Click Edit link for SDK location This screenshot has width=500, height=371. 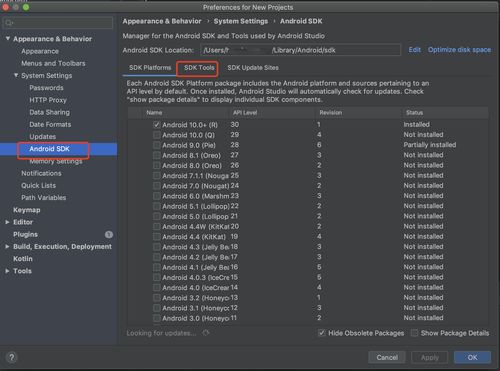[414, 50]
